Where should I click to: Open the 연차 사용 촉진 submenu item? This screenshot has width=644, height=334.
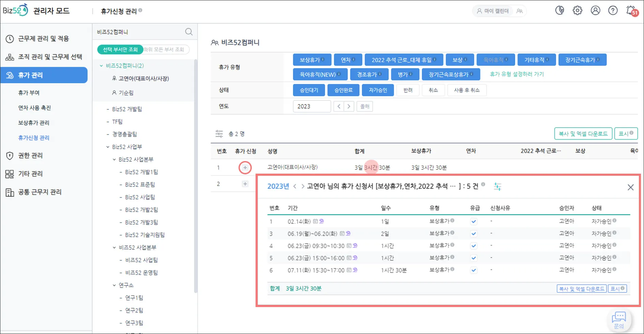34,108
